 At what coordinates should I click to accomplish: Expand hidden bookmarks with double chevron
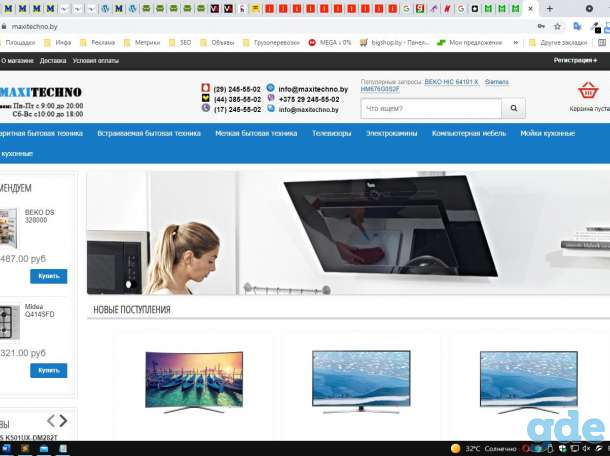(x=515, y=42)
